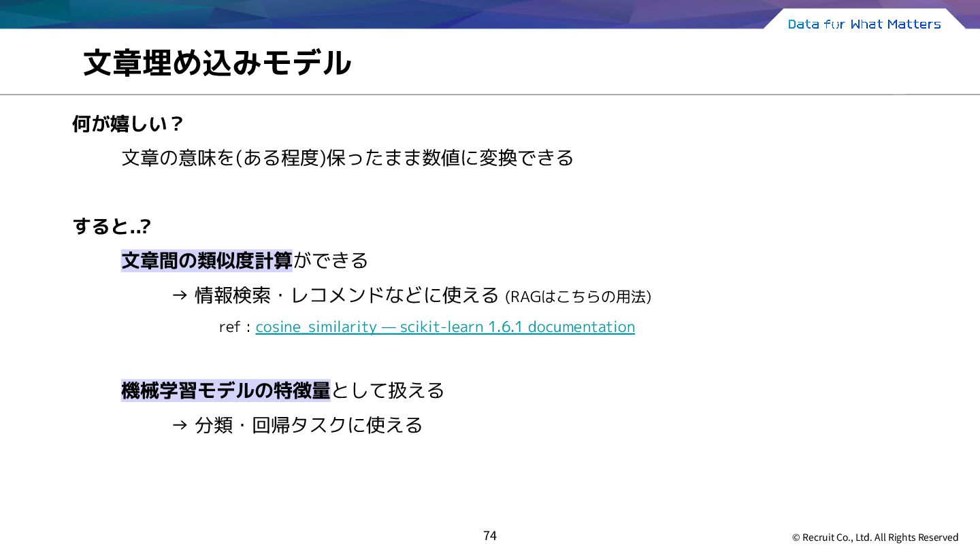Open the cosine_similarity scikit-learn documentation link

(x=445, y=327)
